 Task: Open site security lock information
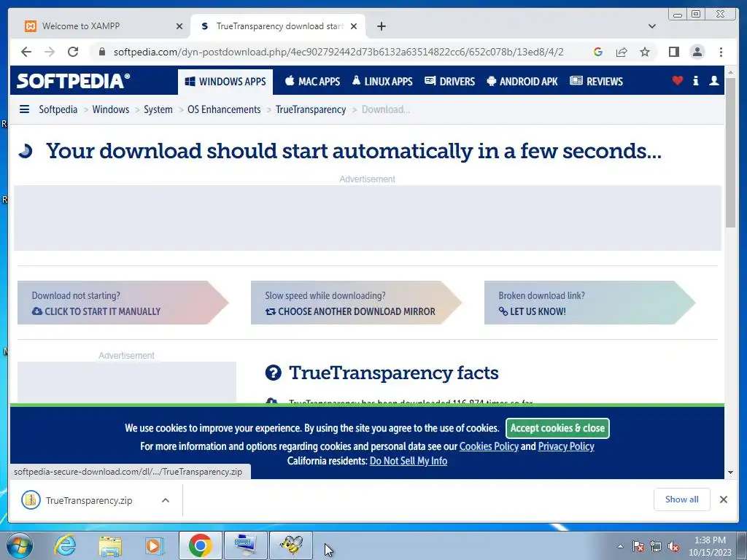click(101, 52)
